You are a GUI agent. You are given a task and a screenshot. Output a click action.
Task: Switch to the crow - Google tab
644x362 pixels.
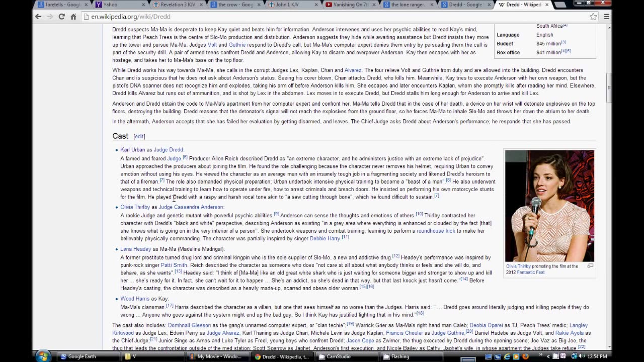[234, 5]
